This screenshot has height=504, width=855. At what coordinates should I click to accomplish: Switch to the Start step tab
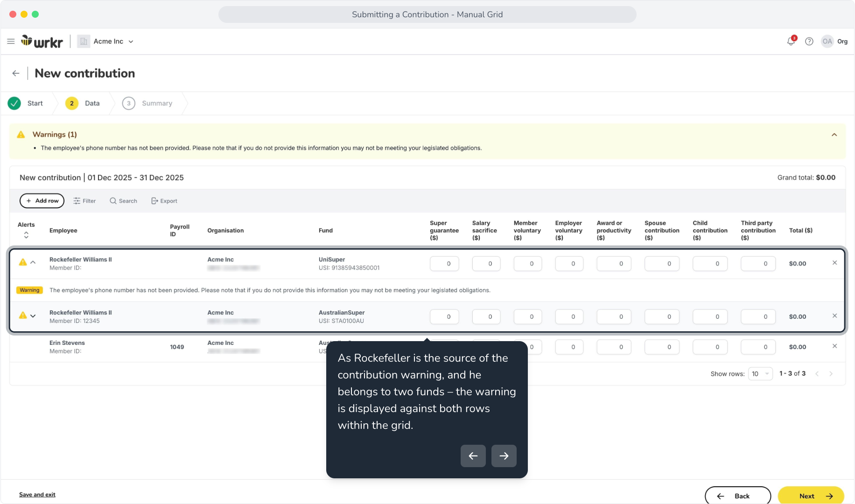(26, 103)
